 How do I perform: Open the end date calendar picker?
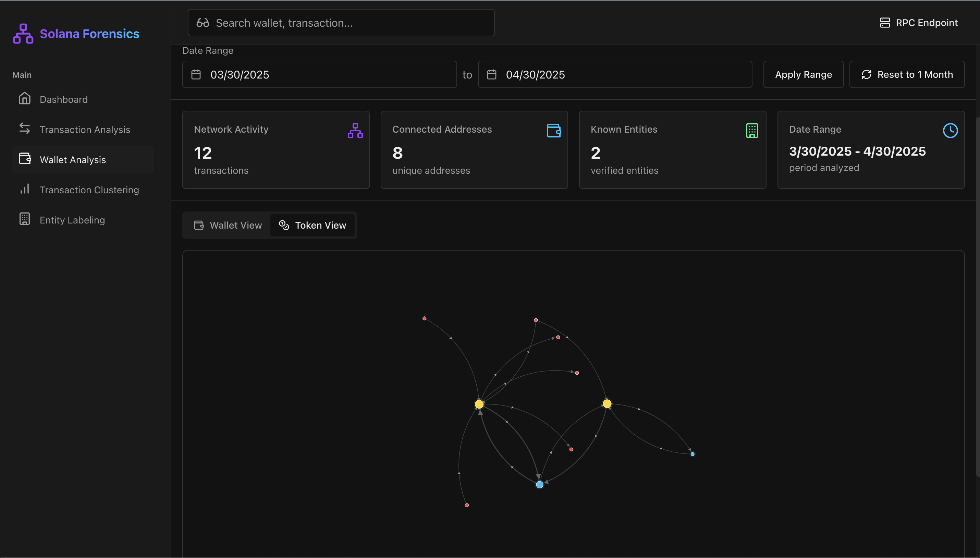pyautogui.click(x=492, y=74)
